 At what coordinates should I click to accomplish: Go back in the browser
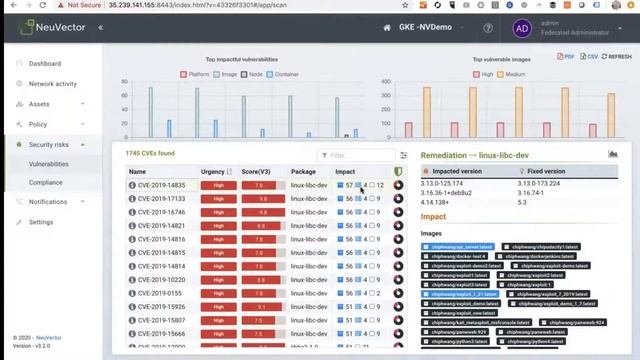pos(14,5)
